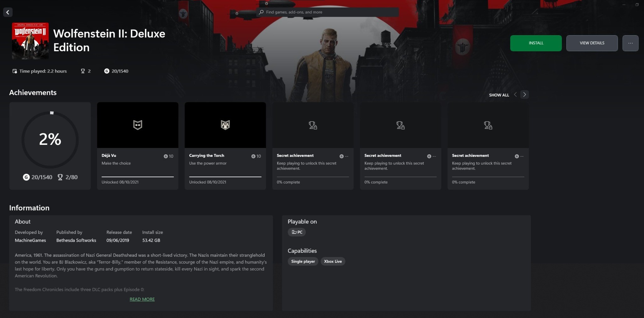Minimize the Xbox app window
This screenshot has height=318, width=644.
[x=624, y=5]
